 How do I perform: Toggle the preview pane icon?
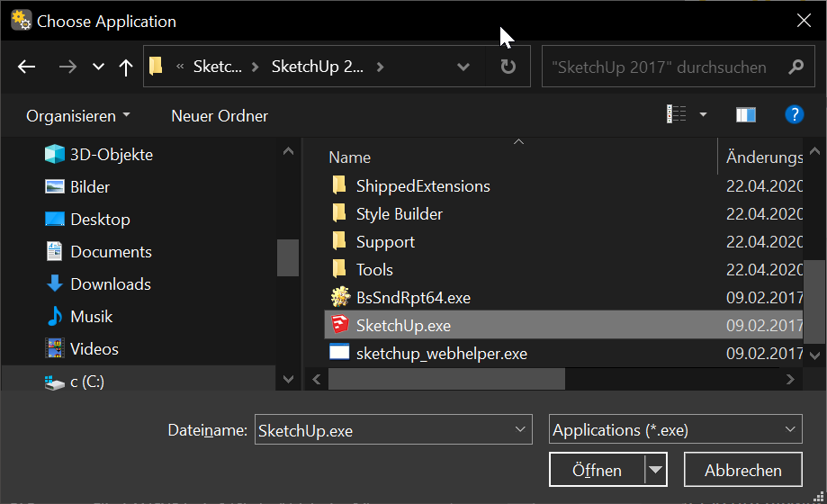(746, 114)
